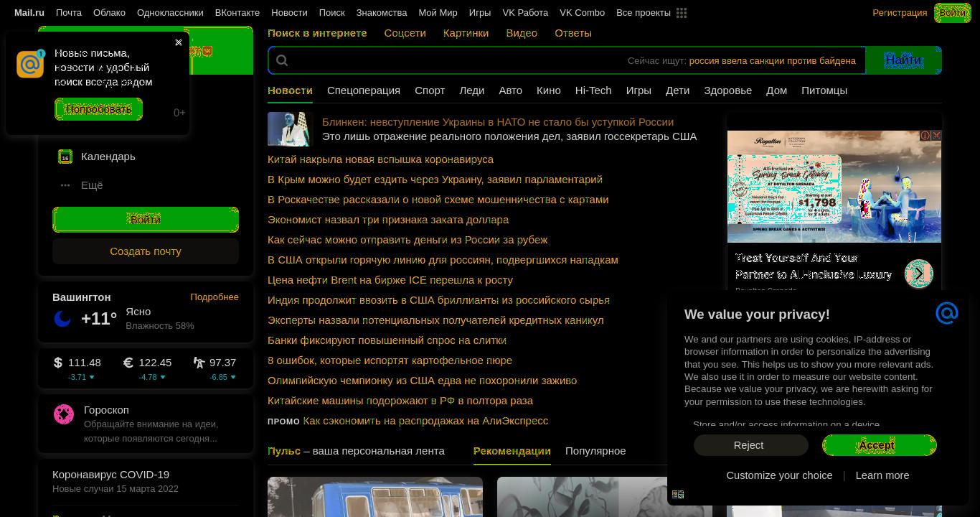Select the Питомцы news tab

[824, 90]
